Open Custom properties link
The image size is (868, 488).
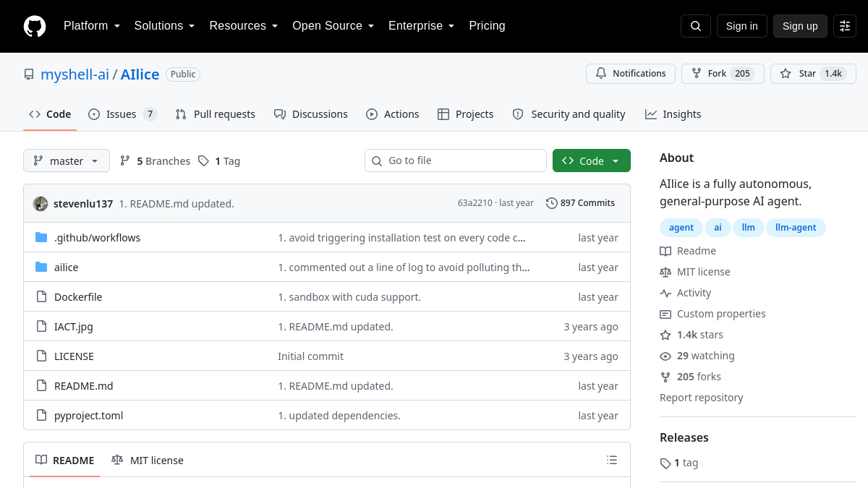pyautogui.click(x=712, y=314)
